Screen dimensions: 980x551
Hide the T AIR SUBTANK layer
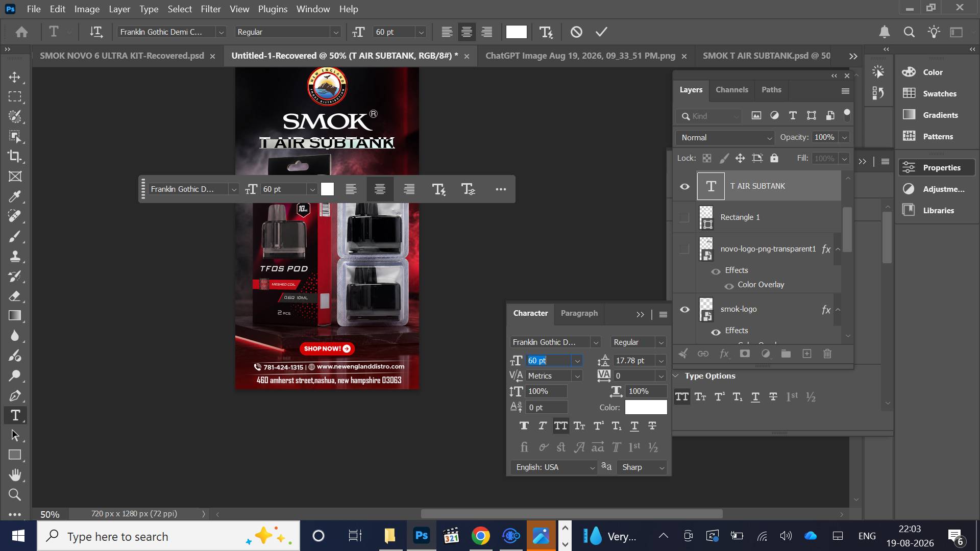[684, 186]
